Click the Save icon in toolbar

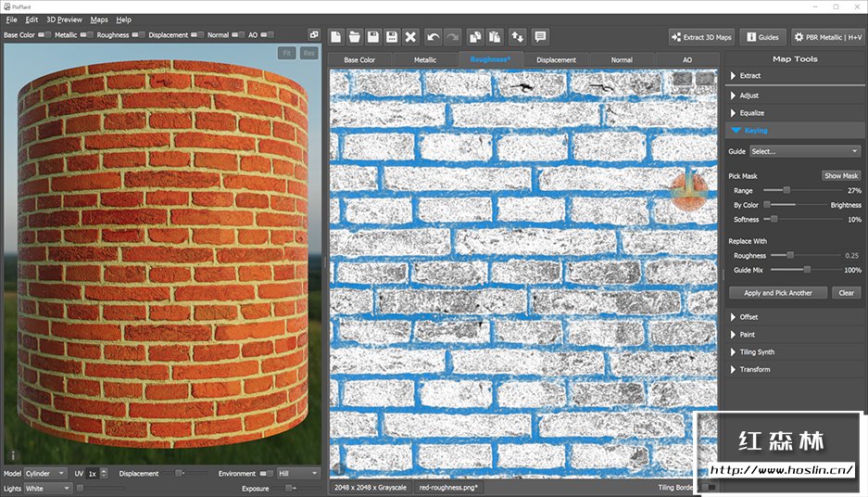[x=373, y=37]
